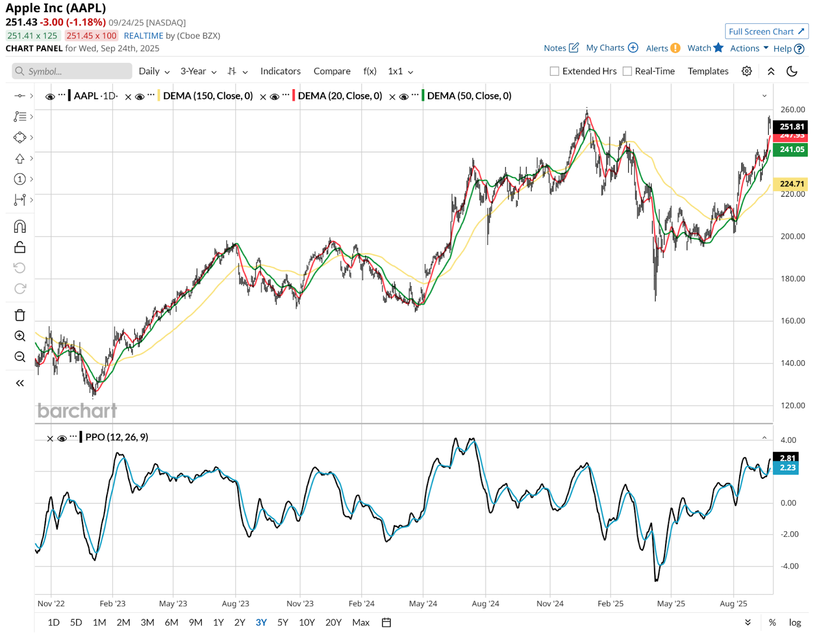Switch to log scale button
This screenshot has width=830, height=644.
pyautogui.click(x=795, y=622)
